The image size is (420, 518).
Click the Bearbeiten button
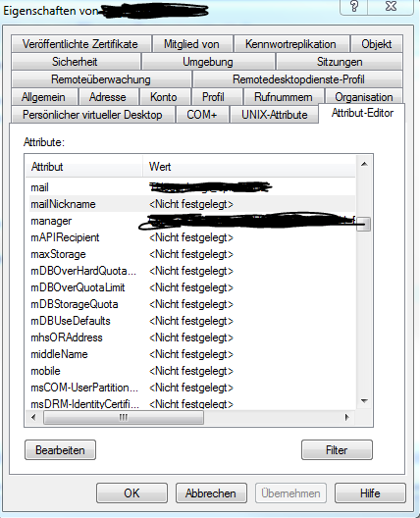[60, 450]
